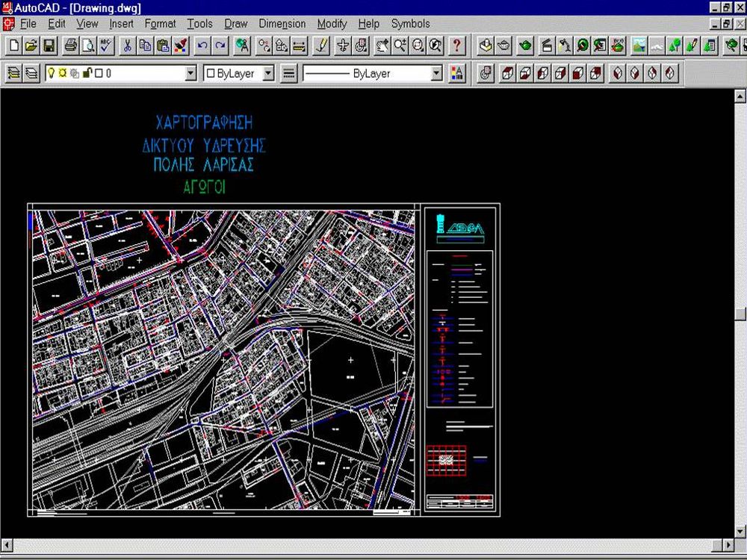Expand the ByLayer color control dropdown
Screen dimensions: 747x560
(x=269, y=73)
